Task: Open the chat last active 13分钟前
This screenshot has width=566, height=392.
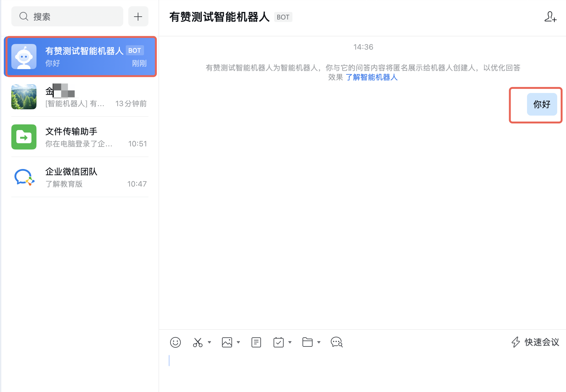Action: (x=80, y=97)
